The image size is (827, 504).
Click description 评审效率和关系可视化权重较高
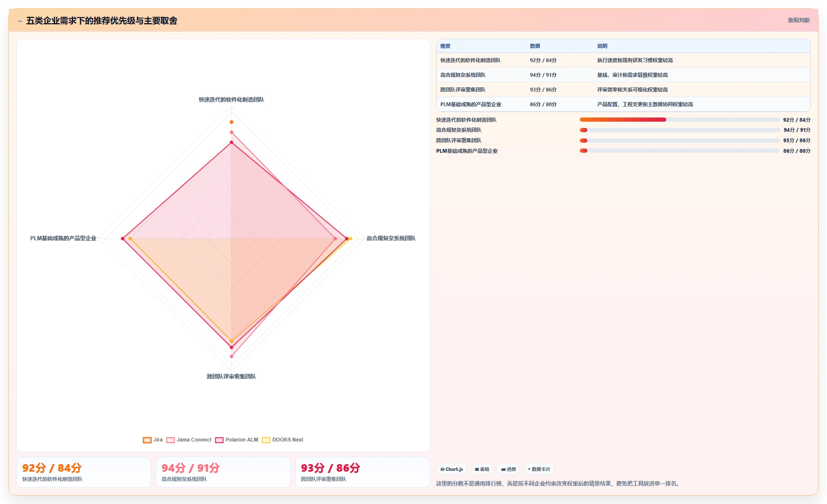pyautogui.click(x=632, y=90)
